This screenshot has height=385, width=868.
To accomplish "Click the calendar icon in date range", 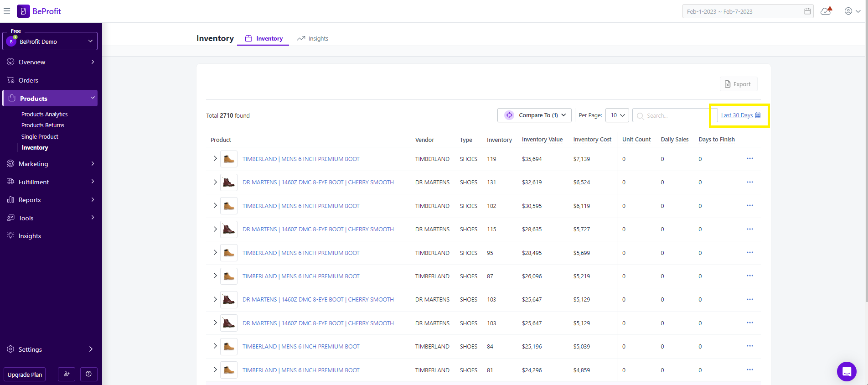I will click(x=807, y=11).
